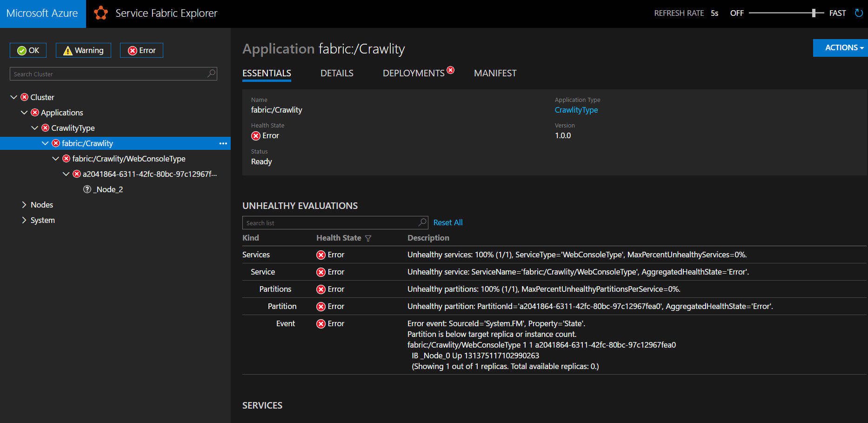Click the error icon next to Cluster node
868x423 pixels.
pyautogui.click(x=24, y=97)
